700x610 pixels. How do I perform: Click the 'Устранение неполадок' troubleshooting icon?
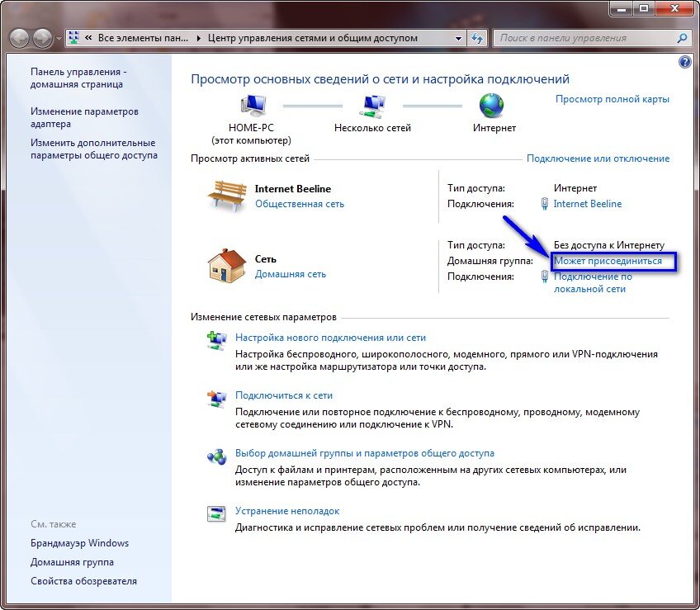click(216, 513)
